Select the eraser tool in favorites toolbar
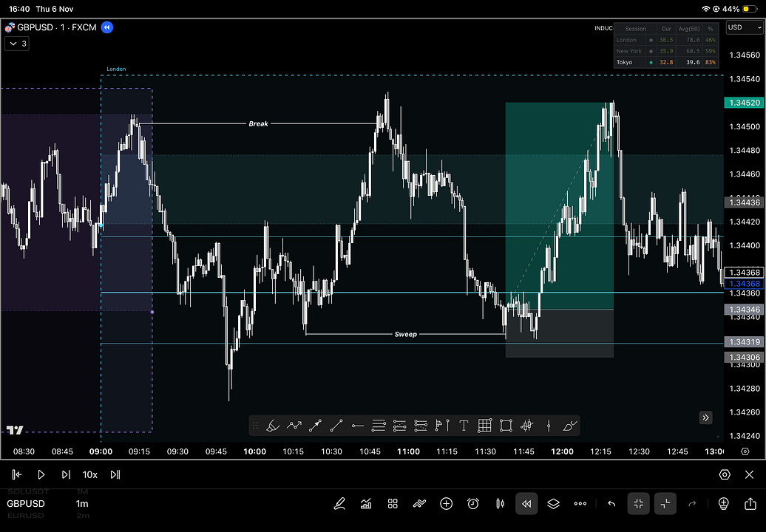Screen dimensions: 766x532 pos(273,426)
